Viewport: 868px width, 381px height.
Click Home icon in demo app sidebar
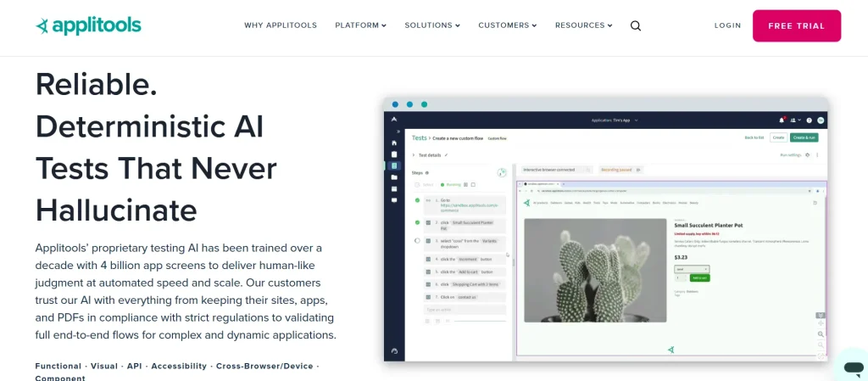(x=394, y=143)
